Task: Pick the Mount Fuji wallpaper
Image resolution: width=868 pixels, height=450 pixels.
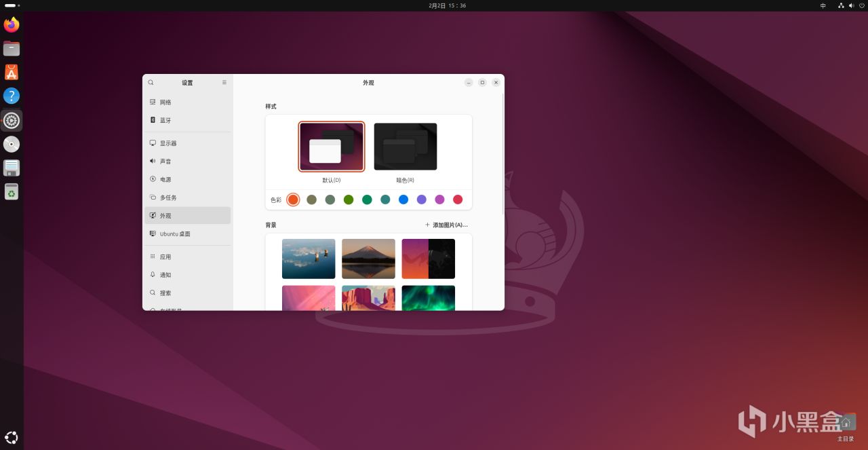Action: [368, 259]
